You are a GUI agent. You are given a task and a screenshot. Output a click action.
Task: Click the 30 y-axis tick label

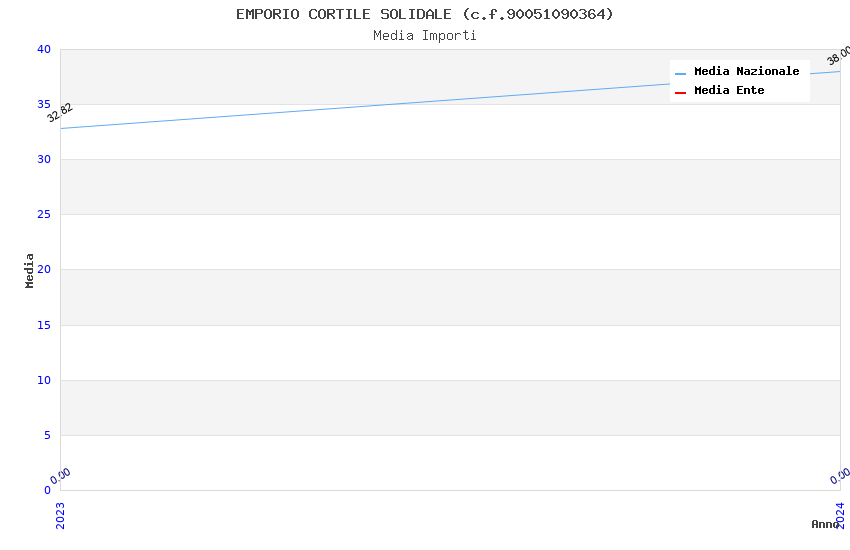[x=44, y=159]
